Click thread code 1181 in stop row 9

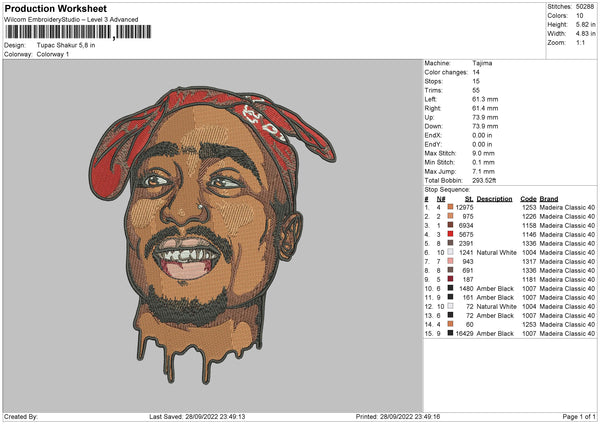[x=529, y=279]
